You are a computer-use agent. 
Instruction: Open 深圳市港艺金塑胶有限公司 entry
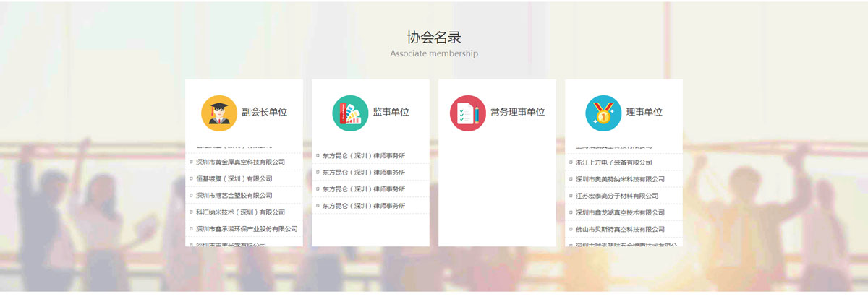pyautogui.click(x=234, y=196)
